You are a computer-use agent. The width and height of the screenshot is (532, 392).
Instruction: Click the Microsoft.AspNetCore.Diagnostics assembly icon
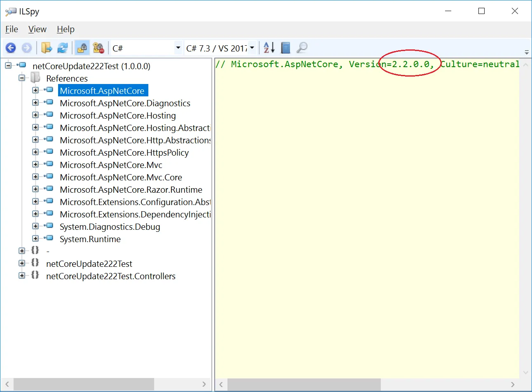[x=49, y=102]
